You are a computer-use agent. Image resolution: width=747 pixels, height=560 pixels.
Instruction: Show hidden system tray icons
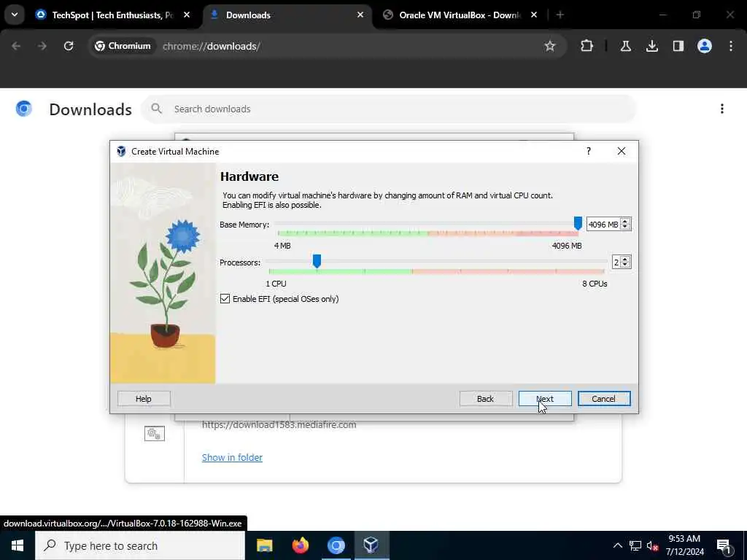pos(617,545)
